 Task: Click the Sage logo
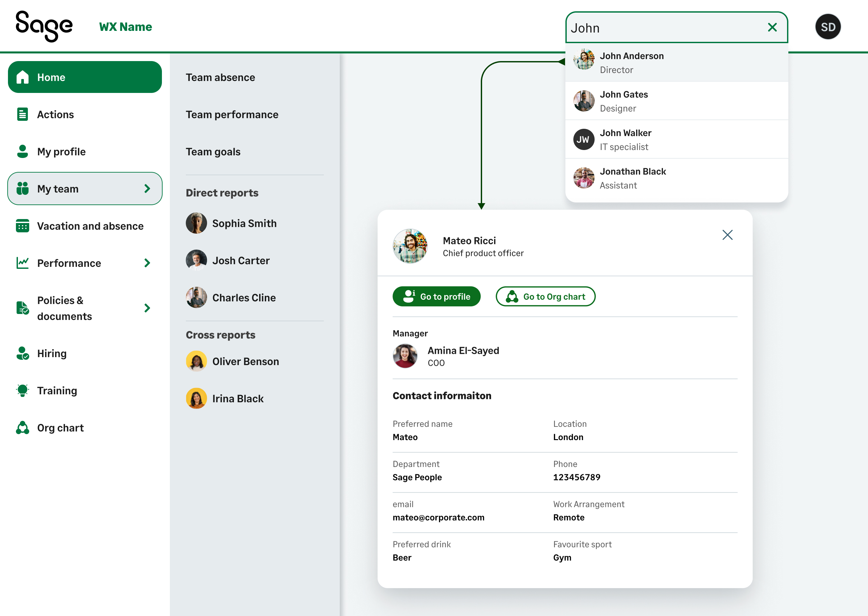(44, 27)
